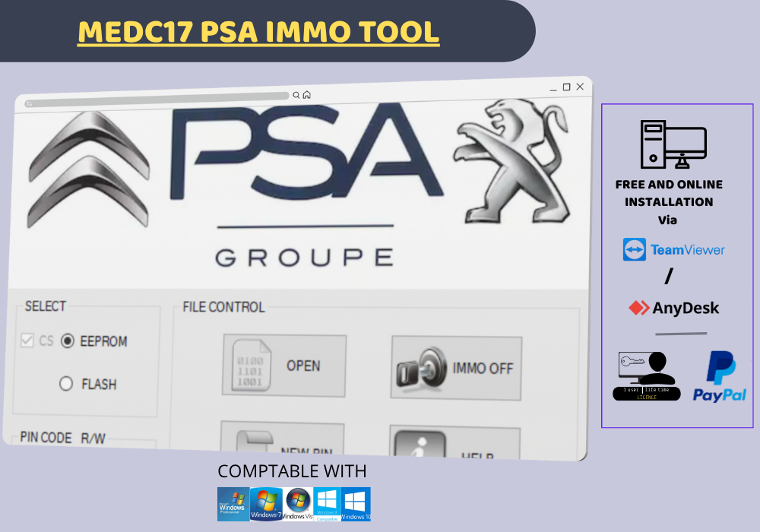This screenshot has height=532, width=760.
Task: Click the FILE CONTROL group label
Action: click(x=223, y=307)
